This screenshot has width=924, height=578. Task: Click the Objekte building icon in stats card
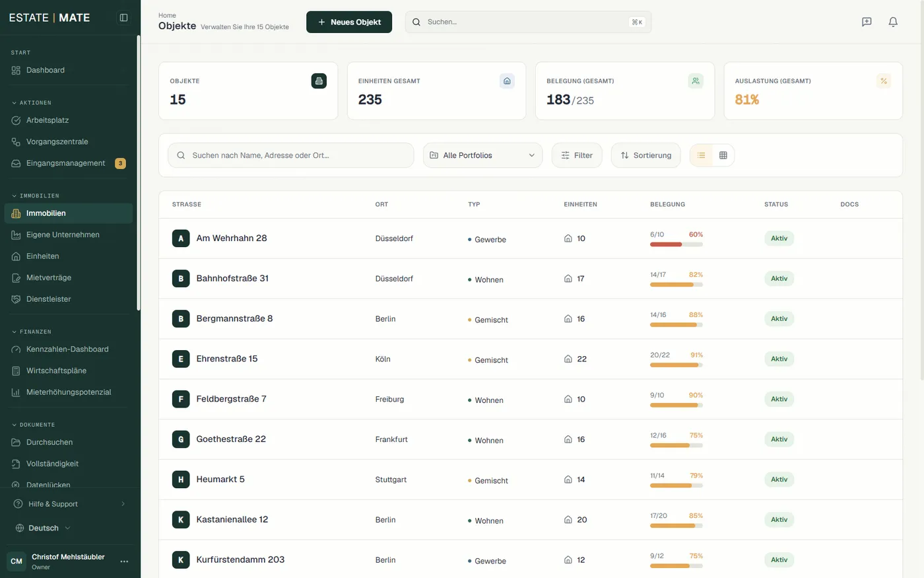(x=319, y=81)
